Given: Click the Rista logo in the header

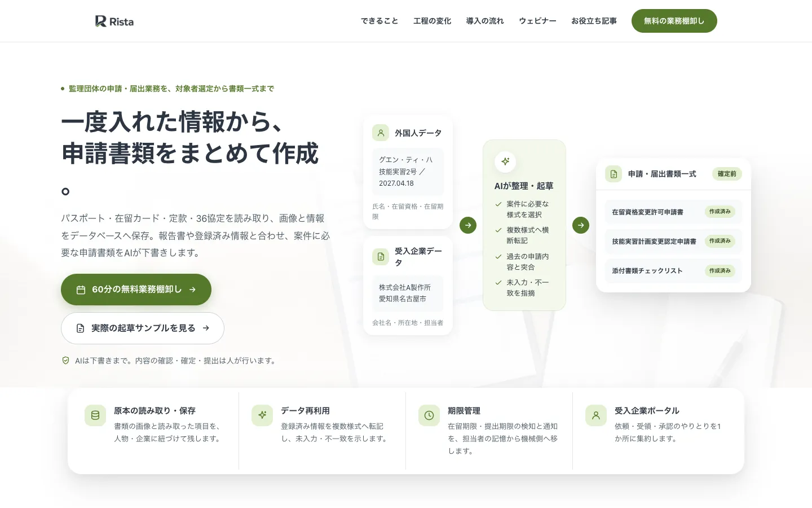Looking at the screenshot, I should [x=114, y=21].
